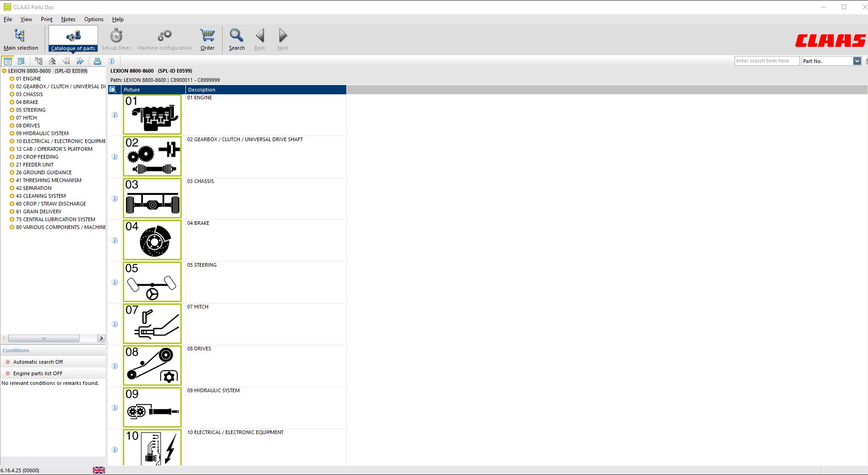The width and height of the screenshot is (868, 475).
Task: Open the 04 brake disc picture thumbnail
Action: coord(152,240)
